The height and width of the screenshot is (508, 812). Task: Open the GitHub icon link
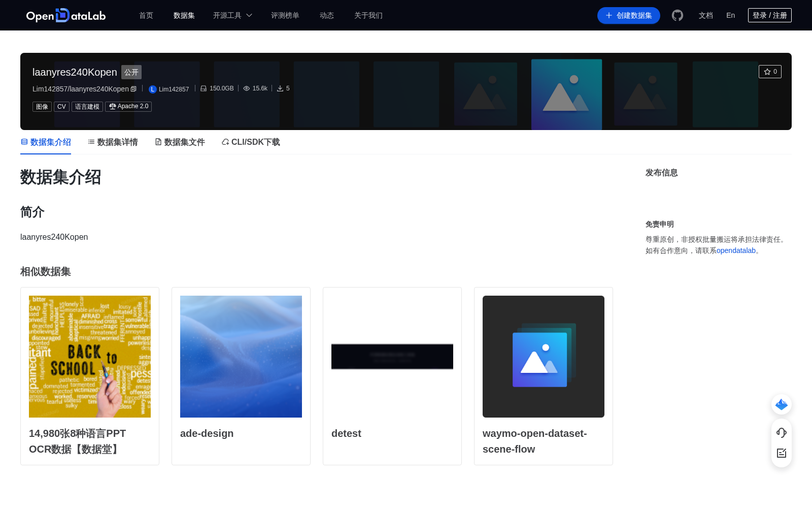678,15
